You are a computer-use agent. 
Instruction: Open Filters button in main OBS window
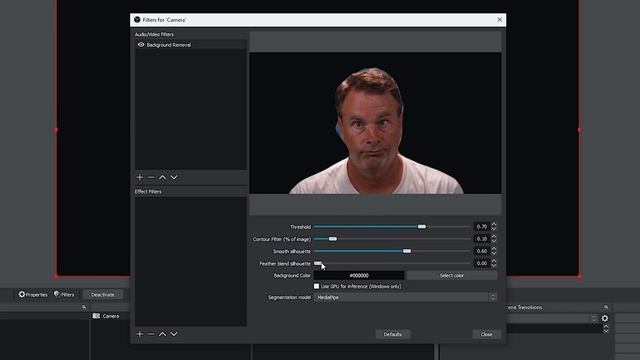point(64,294)
